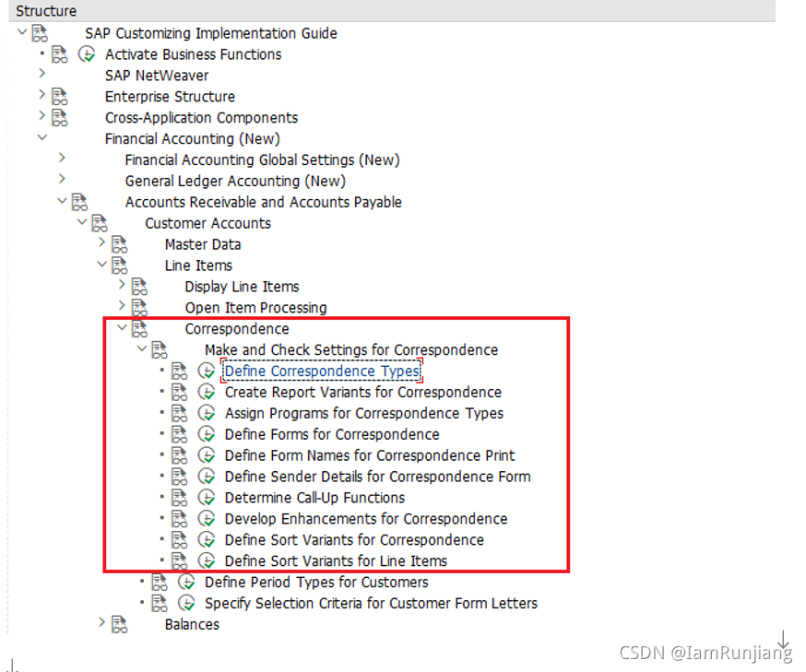Viewport: 806px width, 672px height.
Task: Expand Cross-Application Components node
Action: [42, 115]
